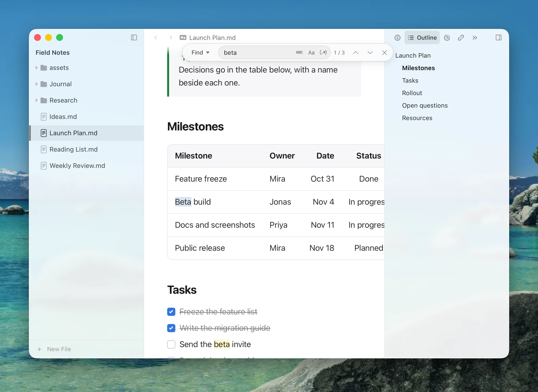Image resolution: width=538 pixels, height=392 pixels.
Task: Toggle the right sidebar panel icon
Action: tap(499, 37)
